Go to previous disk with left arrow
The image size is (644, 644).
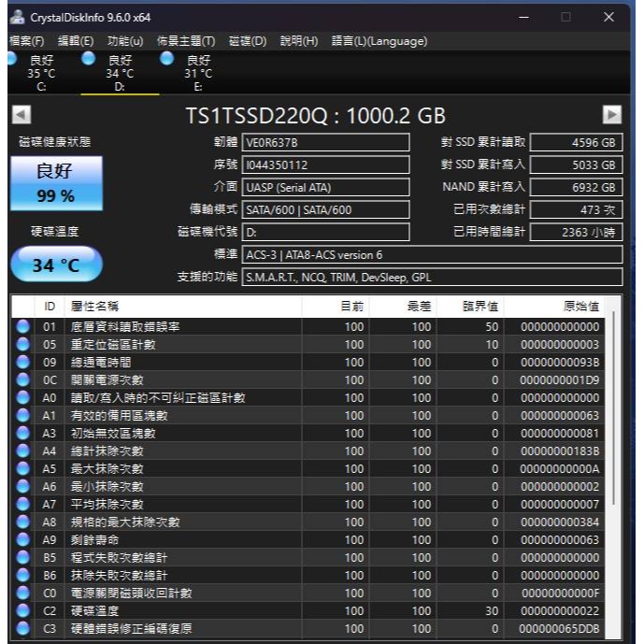click(x=21, y=115)
